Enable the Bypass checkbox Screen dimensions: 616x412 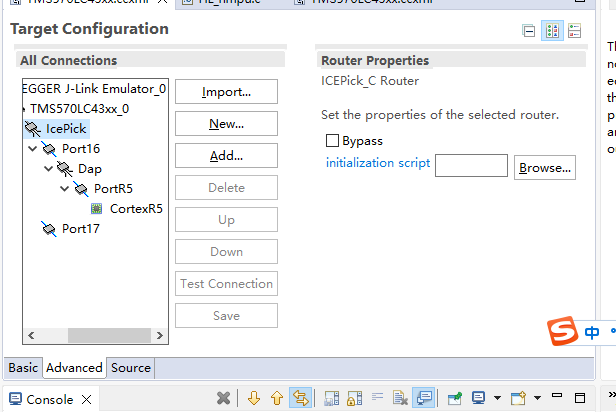tap(332, 141)
